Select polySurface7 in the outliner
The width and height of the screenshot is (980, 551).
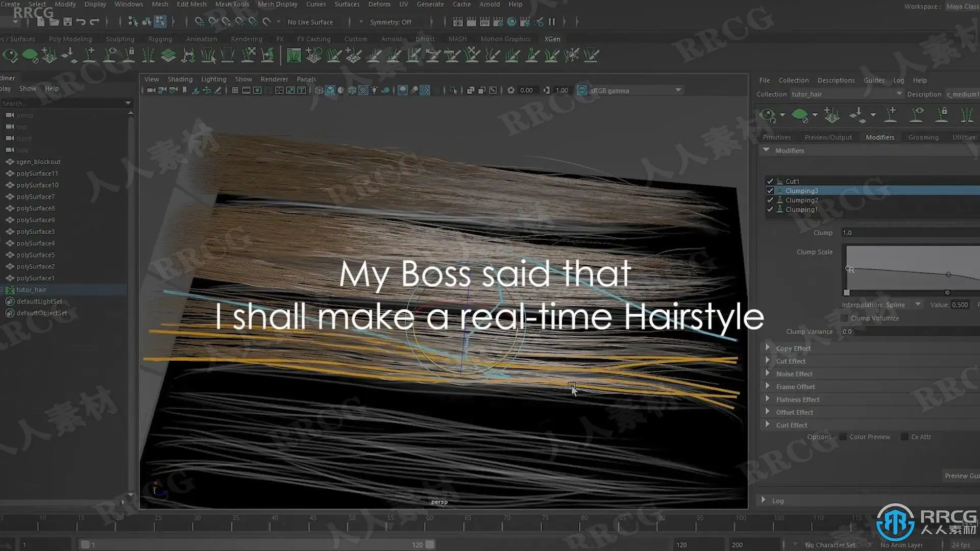(x=35, y=196)
